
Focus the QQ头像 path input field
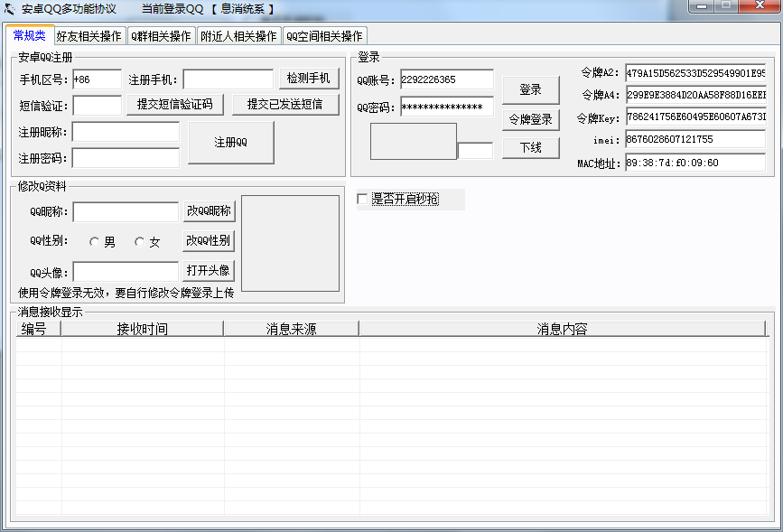(x=126, y=272)
